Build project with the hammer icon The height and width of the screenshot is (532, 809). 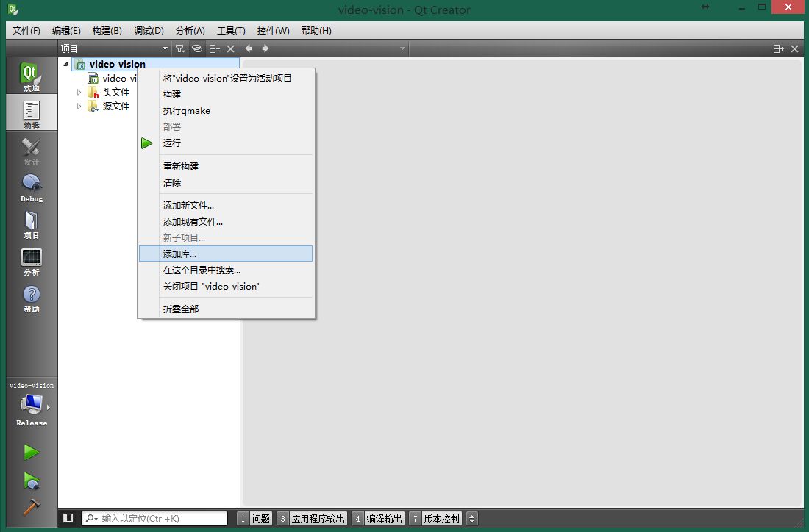(x=31, y=507)
